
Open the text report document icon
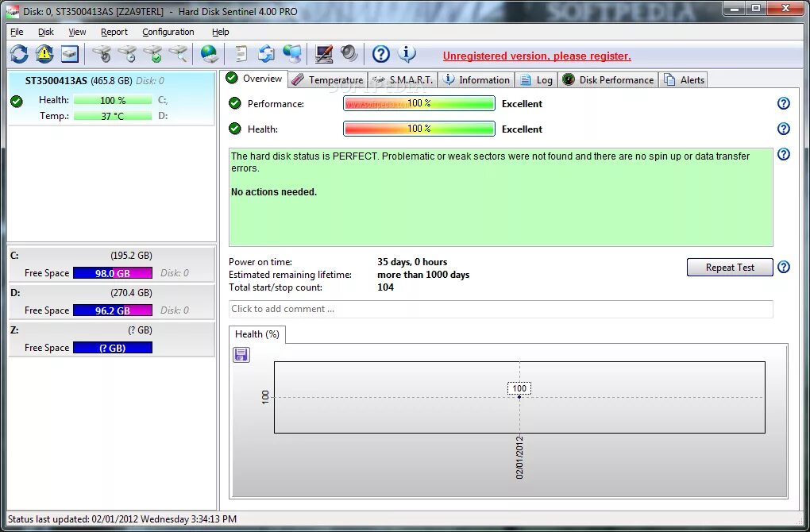click(241, 54)
